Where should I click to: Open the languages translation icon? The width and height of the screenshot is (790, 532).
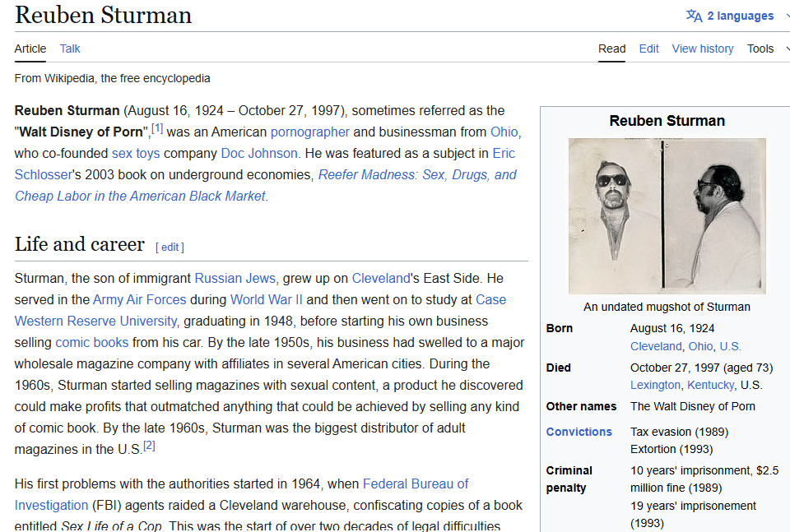pyautogui.click(x=694, y=16)
